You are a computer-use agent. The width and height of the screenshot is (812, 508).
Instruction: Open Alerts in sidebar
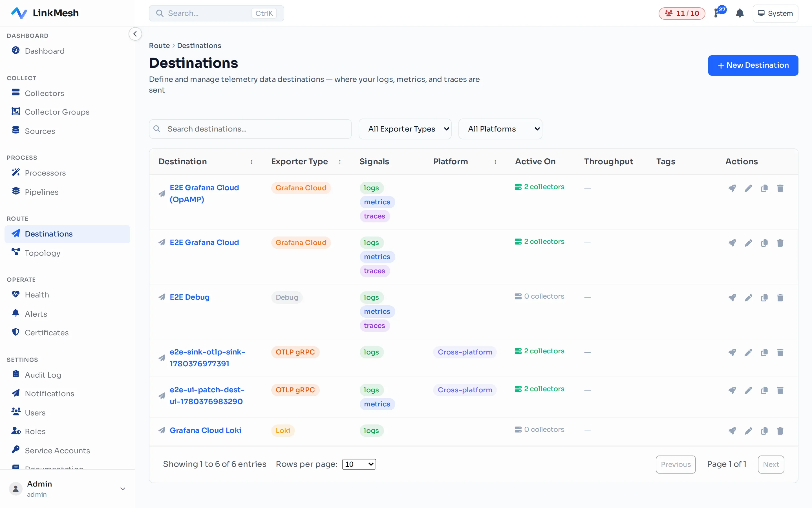67,314
